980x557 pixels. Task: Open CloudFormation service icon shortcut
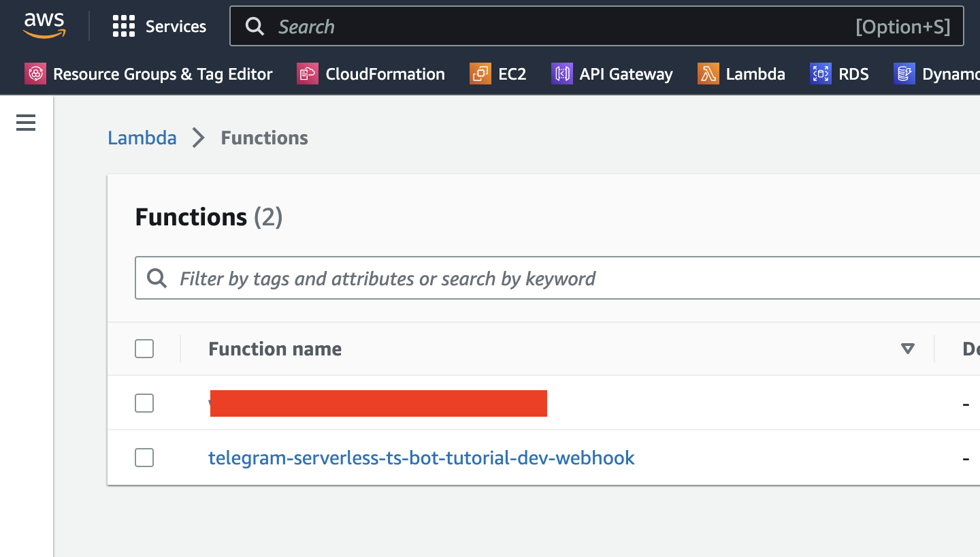(308, 74)
